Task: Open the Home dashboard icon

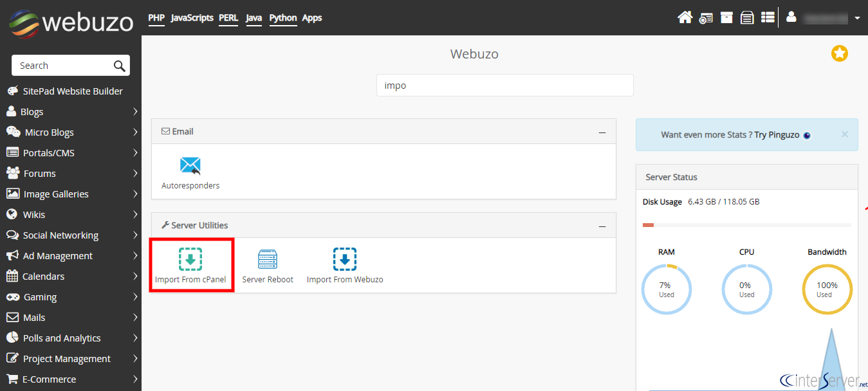Action: [x=685, y=17]
